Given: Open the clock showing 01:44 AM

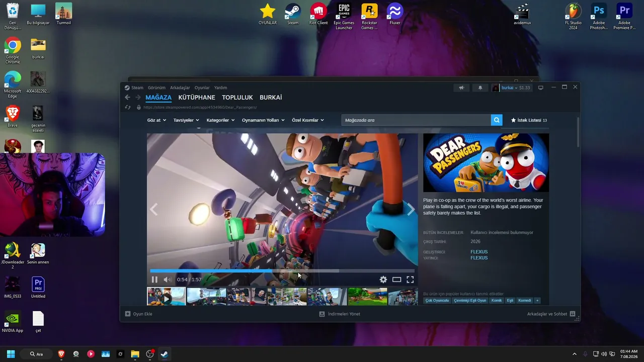Looking at the screenshot, I should 629,354.
